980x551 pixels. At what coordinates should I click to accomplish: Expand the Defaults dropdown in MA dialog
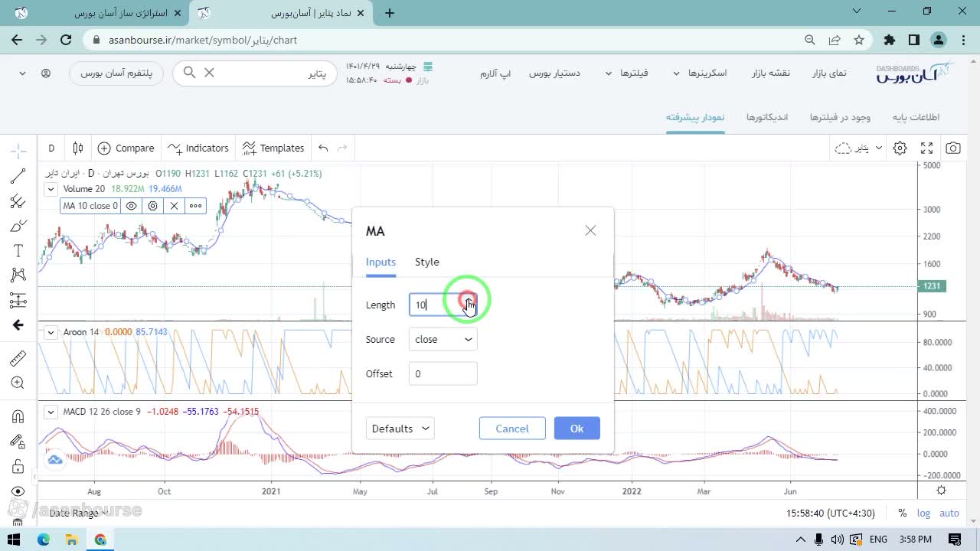tap(400, 429)
